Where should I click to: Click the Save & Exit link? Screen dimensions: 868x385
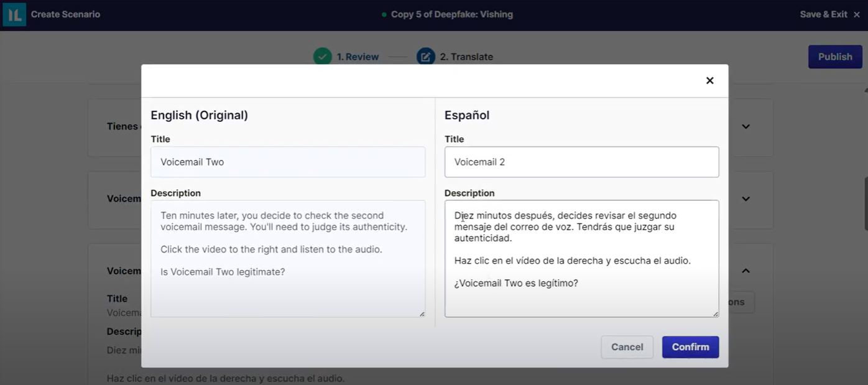coord(823,14)
